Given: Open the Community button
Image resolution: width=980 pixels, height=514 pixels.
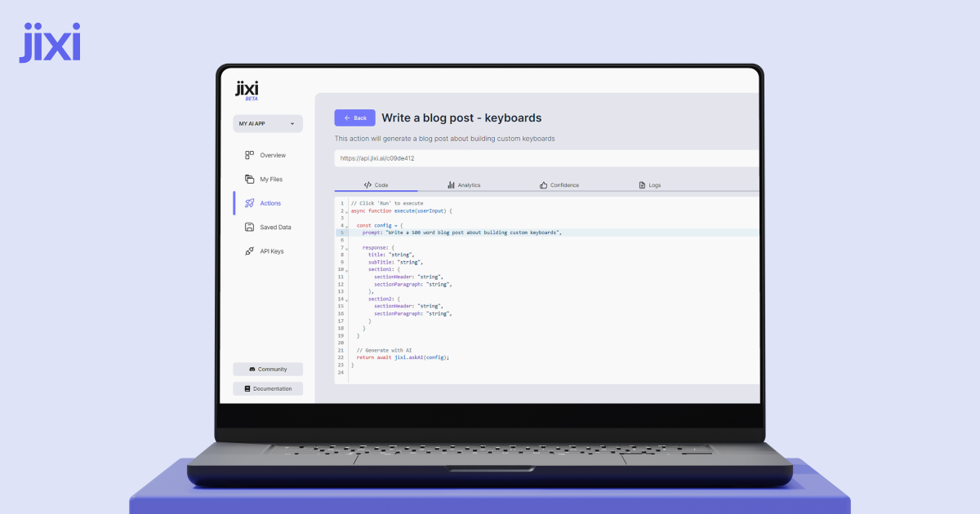Looking at the screenshot, I should [267, 370].
